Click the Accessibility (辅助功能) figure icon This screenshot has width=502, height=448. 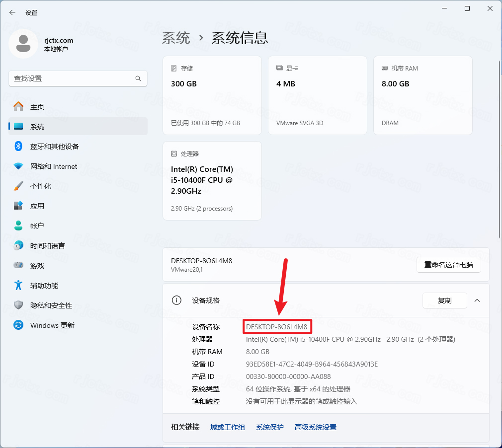pyautogui.click(x=18, y=285)
